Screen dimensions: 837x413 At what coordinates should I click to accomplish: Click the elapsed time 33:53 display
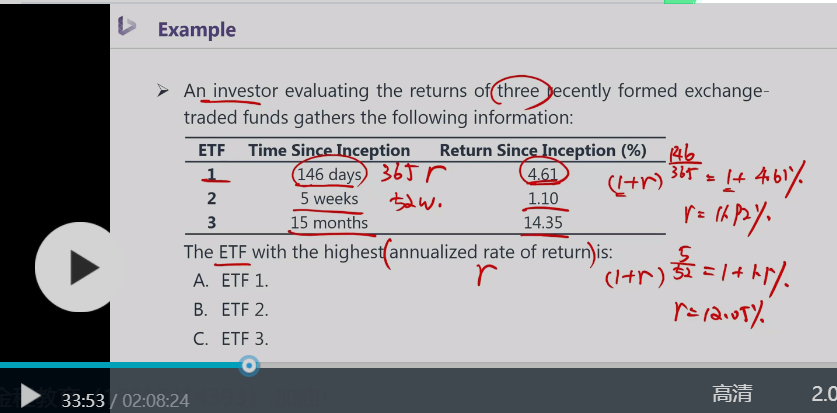click(83, 400)
